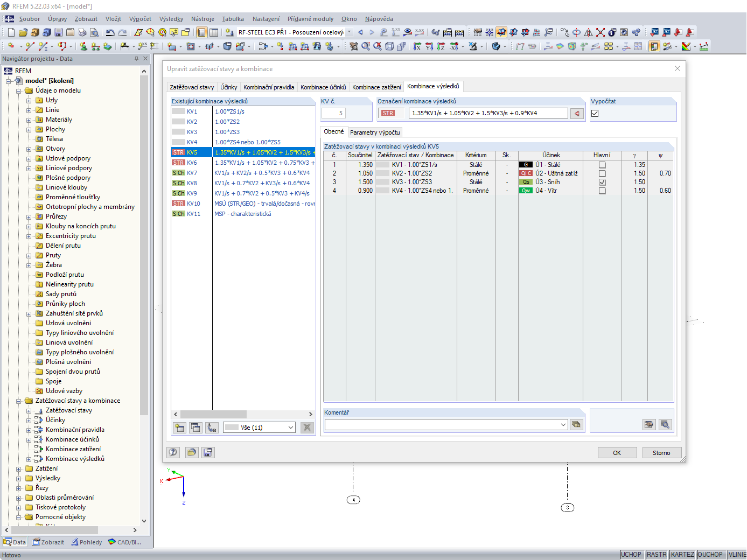This screenshot has width=747, height=560.
Task: Open RF-STEEL EC3 design case dropdown
Action: click(349, 32)
